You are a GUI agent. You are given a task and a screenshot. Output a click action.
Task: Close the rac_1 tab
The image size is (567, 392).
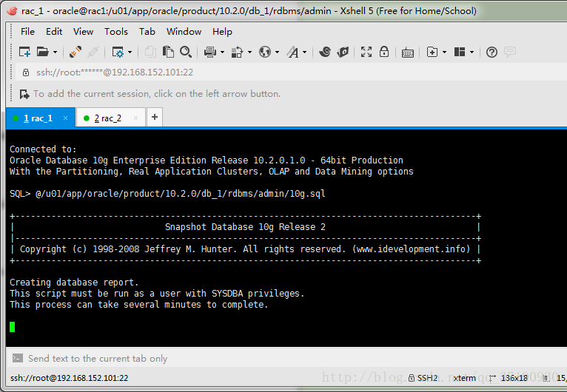[x=65, y=118]
